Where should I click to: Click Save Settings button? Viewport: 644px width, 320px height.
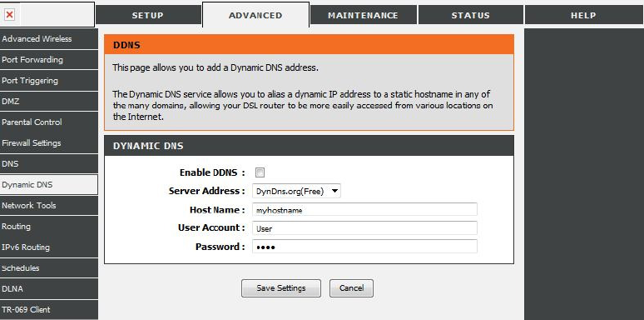click(x=281, y=288)
